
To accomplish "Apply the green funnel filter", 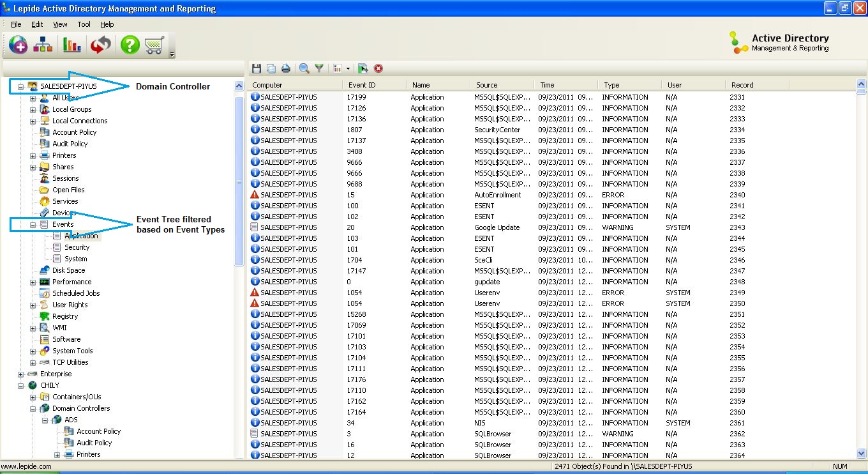I will tap(319, 68).
